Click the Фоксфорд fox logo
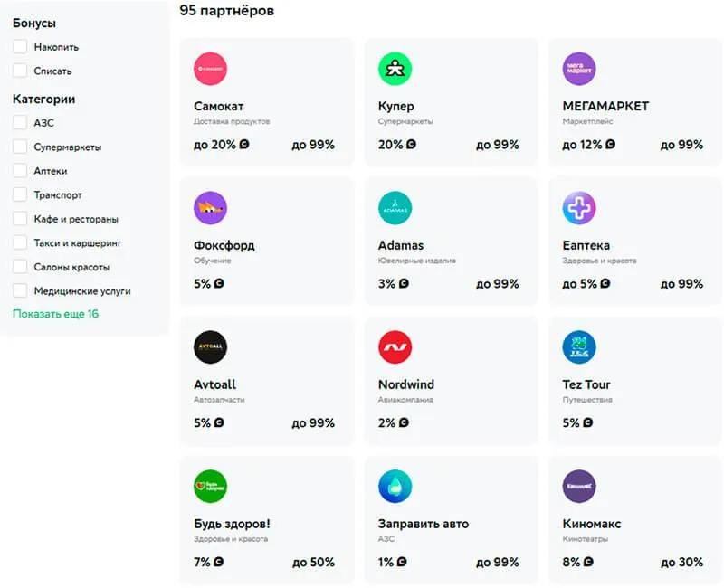Screen dimensions: 724x588 pos(210,208)
